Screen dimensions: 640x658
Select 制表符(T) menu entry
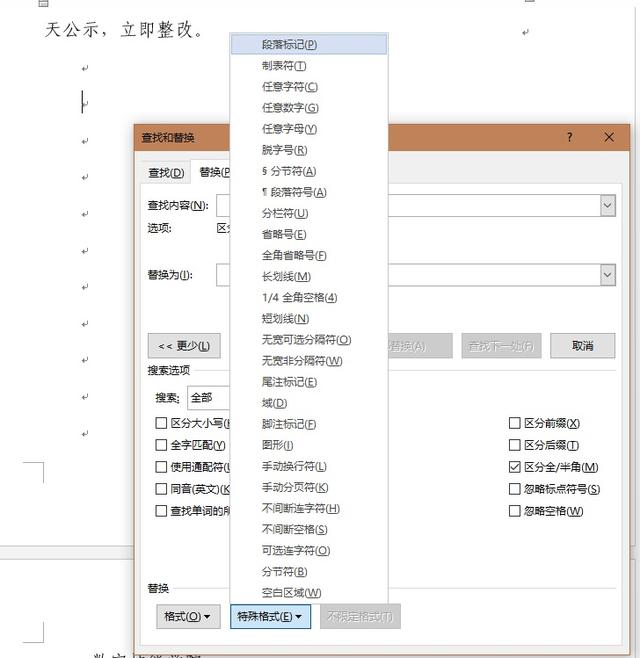click(x=309, y=66)
